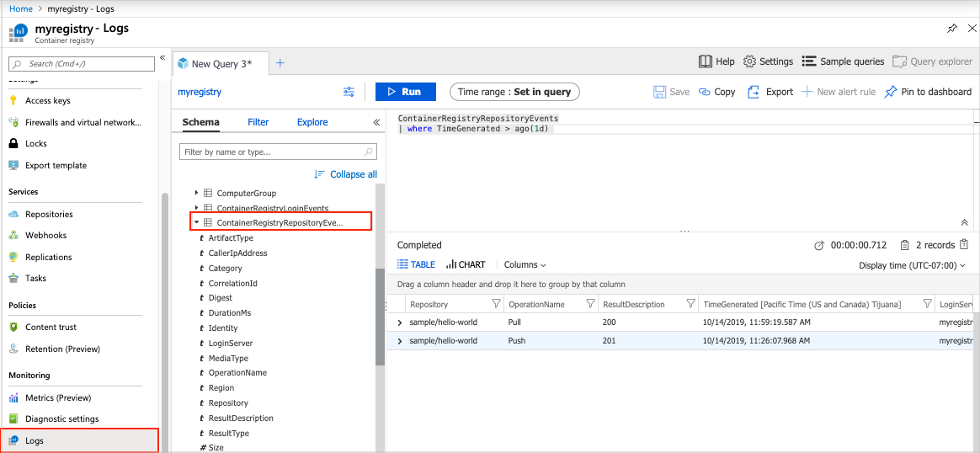Switch to CHART view
The image size is (980, 453).
[466, 264]
